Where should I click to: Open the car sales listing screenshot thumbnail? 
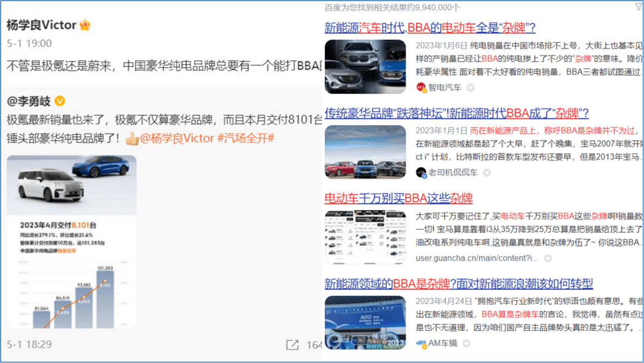[x=365, y=237]
